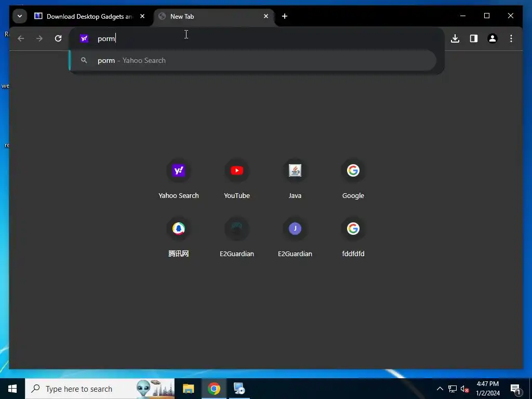Open the Chrome downloads icon
This screenshot has height=399, width=532.
[x=455, y=38]
